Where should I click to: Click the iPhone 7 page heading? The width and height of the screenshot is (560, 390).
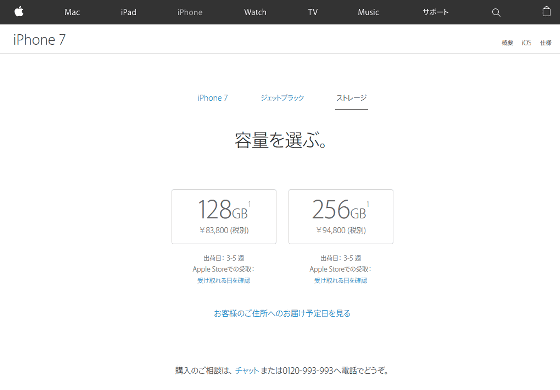tap(39, 40)
